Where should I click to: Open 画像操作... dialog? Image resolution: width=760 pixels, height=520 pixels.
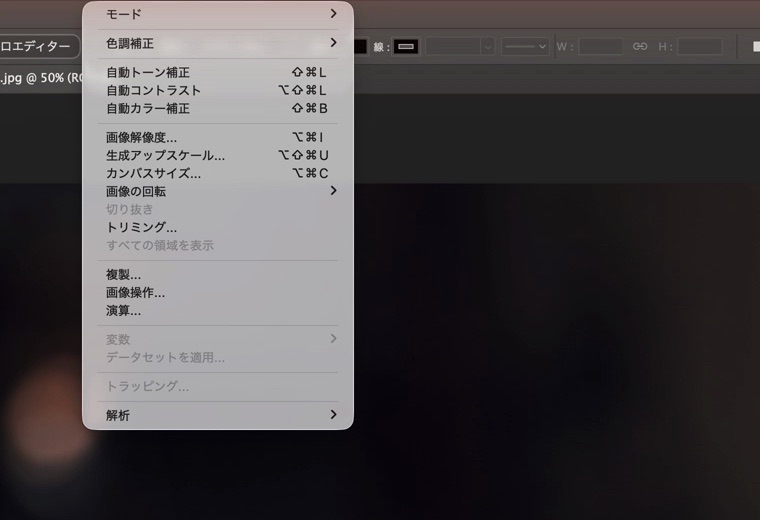[218, 292]
